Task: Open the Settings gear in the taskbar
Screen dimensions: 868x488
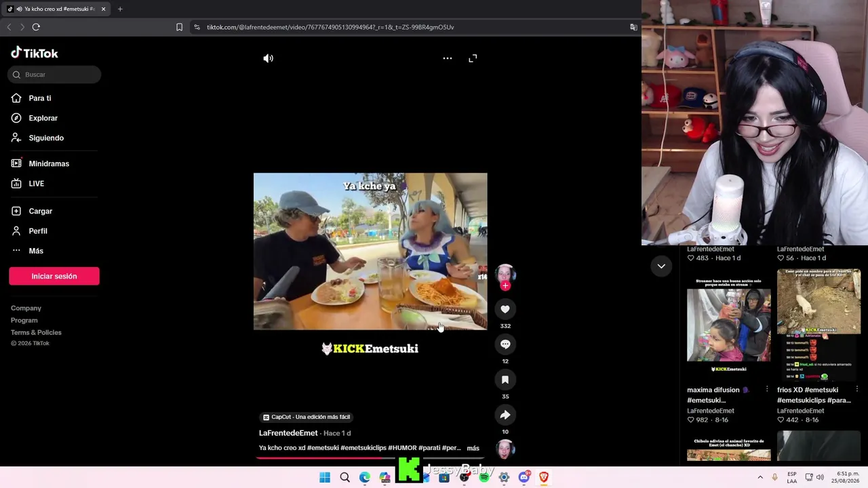Action: point(504,477)
